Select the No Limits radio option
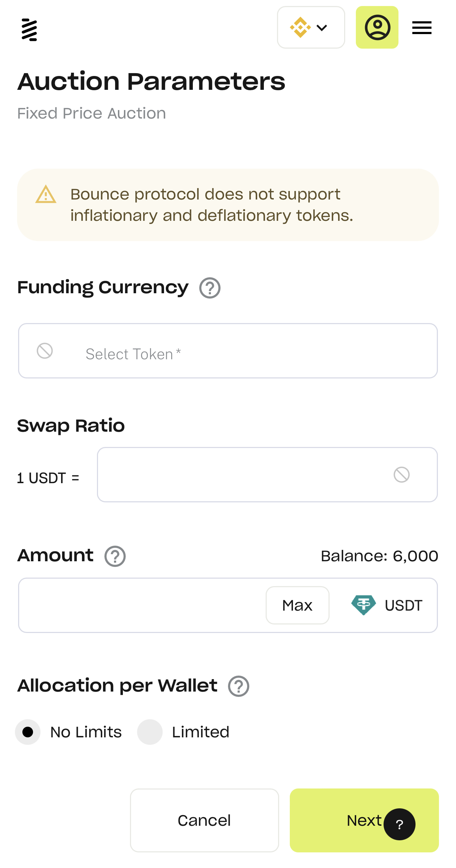The width and height of the screenshot is (456, 868). pyautogui.click(x=28, y=732)
